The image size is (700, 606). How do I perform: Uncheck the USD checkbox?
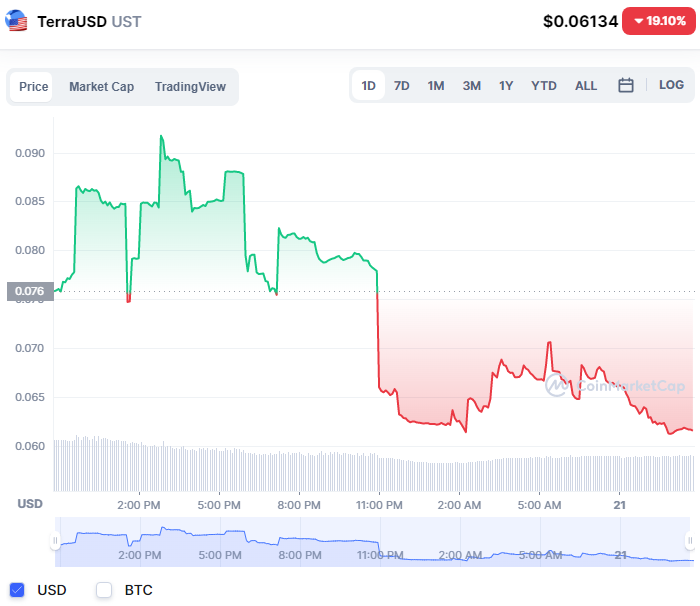[17, 590]
